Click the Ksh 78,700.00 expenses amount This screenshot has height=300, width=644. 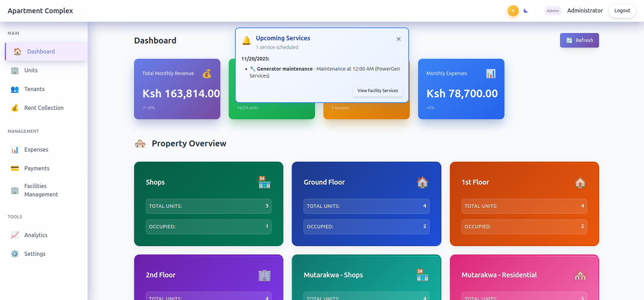click(462, 94)
